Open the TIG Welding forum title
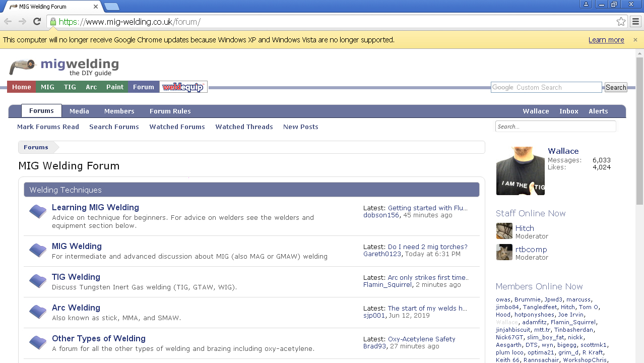The image size is (644, 363). tap(76, 277)
